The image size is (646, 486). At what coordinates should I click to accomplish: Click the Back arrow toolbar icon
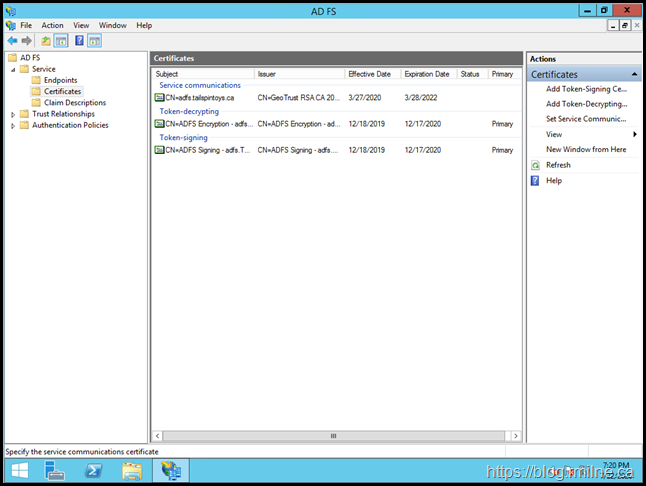pyautogui.click(x=12, y=41)
